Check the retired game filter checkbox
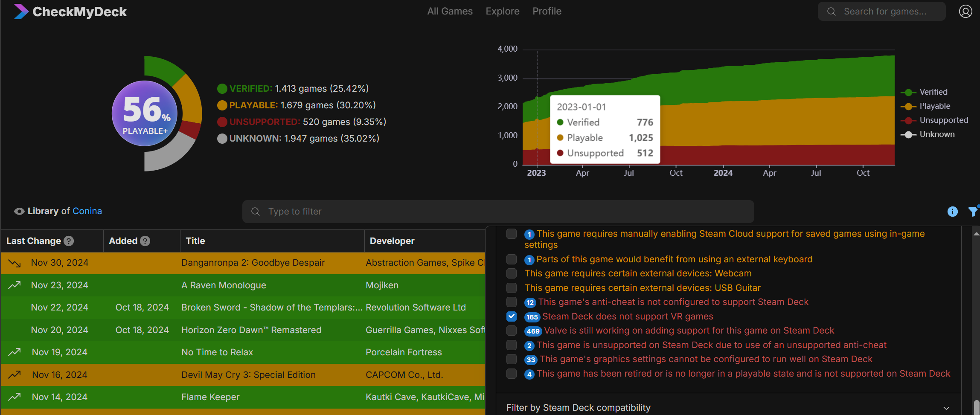This screenshot has height=415, width=980. 512,374
